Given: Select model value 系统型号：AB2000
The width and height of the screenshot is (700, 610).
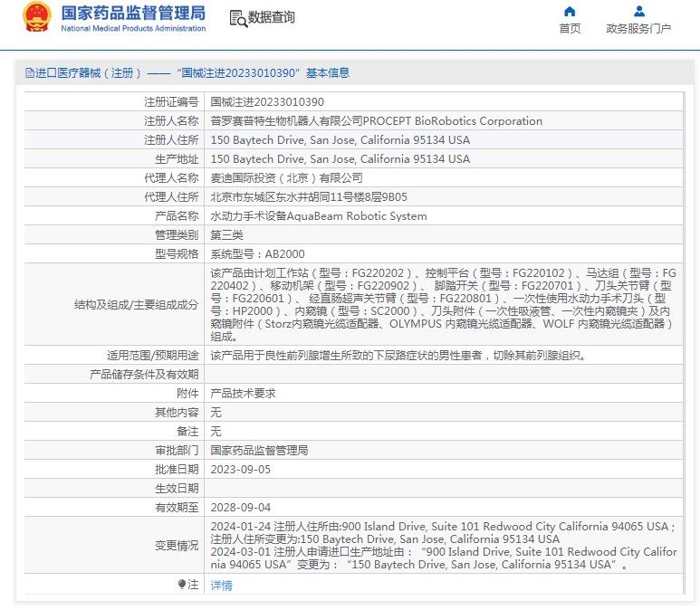Looking at the screenshot, I should (x=257, y=254).
